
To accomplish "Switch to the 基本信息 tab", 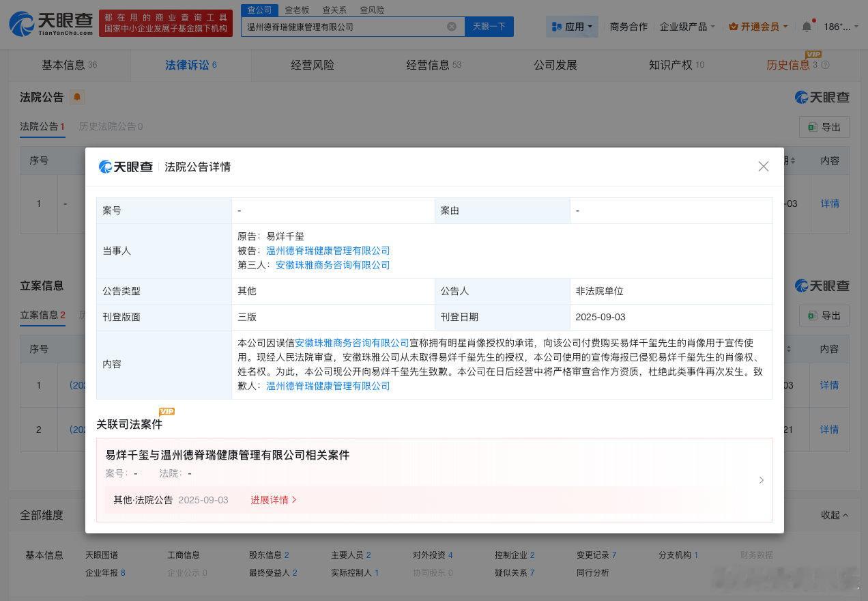I will 69,65.
